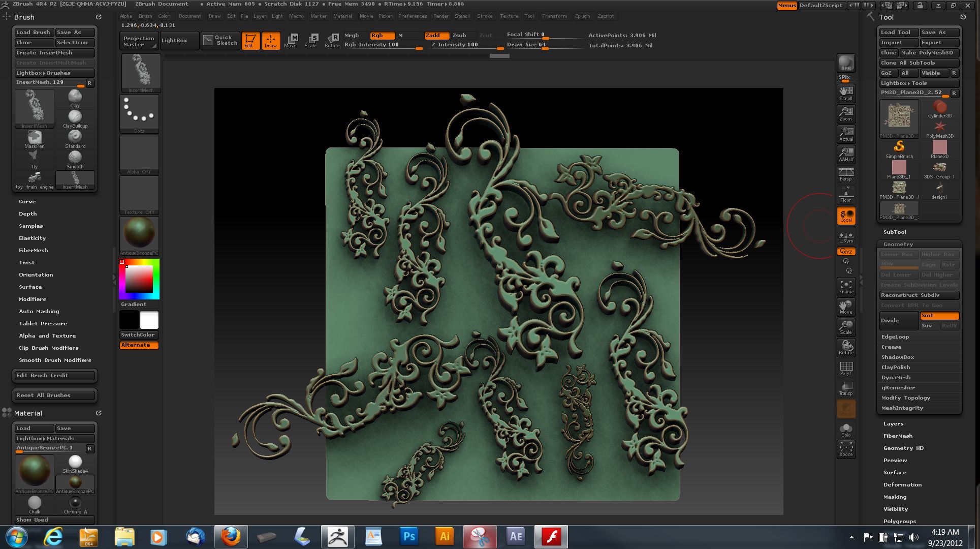Click the Load Brush button

tap(34, 33)
